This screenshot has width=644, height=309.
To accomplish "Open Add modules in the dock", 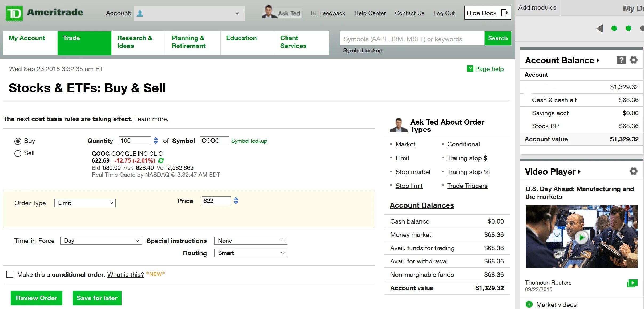I will click(x=537, y=7).
